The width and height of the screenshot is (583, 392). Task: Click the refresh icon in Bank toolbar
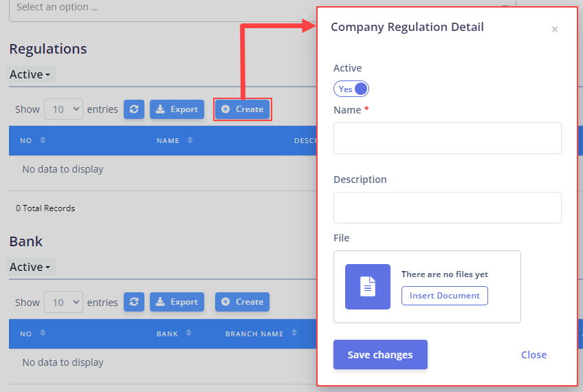click(x=134, y=302)
